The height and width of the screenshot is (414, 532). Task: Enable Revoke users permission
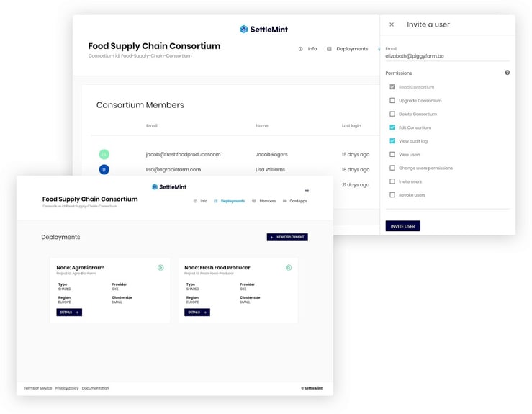point(392,195)
